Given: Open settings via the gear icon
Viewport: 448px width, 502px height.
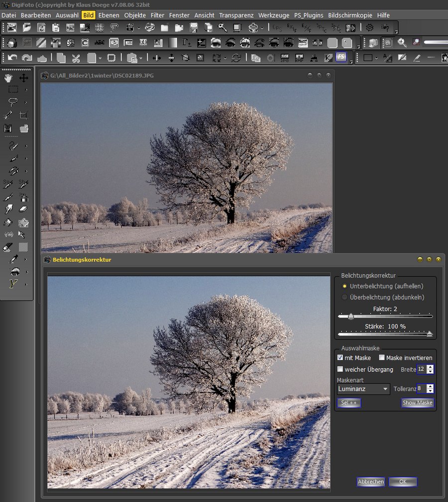Looking at the screenshot, I should point(369,27).
